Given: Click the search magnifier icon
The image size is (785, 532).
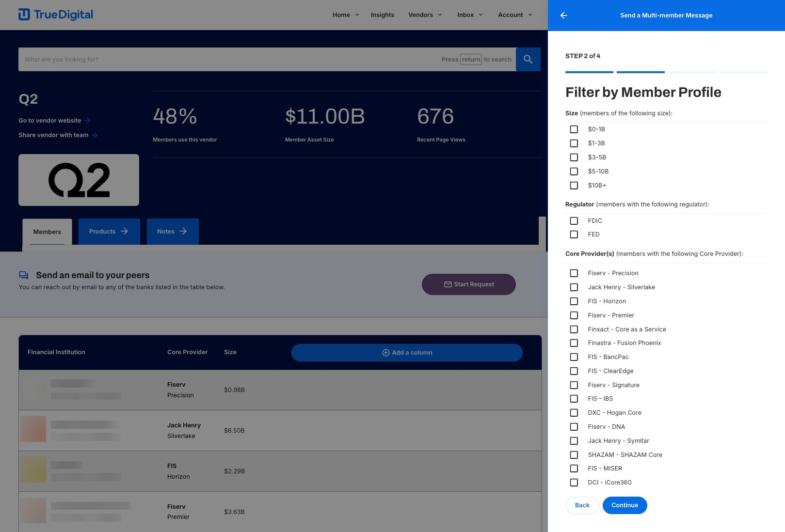Looking at the screenshot, I should (528, 59).
